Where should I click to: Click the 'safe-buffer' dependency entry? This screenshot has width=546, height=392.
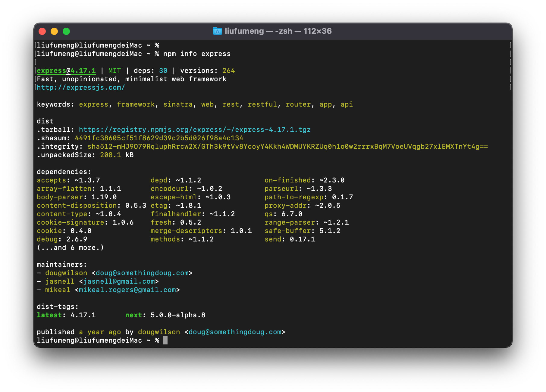tap(302, 231)
